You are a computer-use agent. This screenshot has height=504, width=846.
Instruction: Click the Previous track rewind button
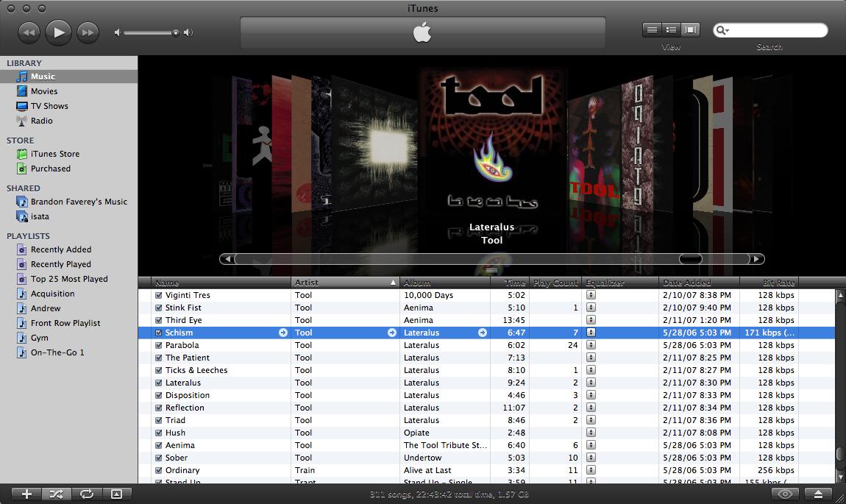click(29, 32)
